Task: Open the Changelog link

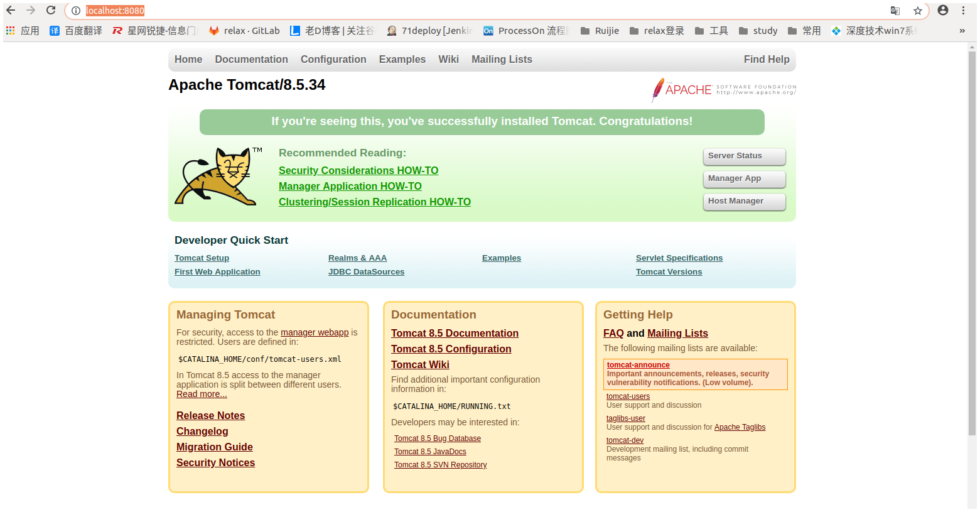Action: pyautogui.click(x=202, y=432)
